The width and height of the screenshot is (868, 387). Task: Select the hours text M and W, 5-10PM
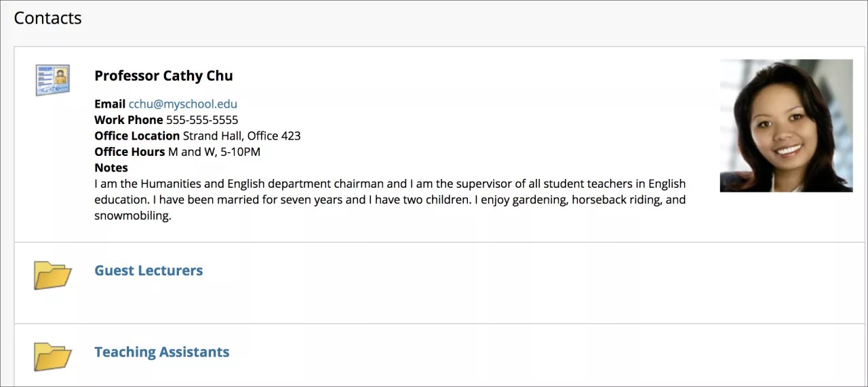click(x=214, y=152)
